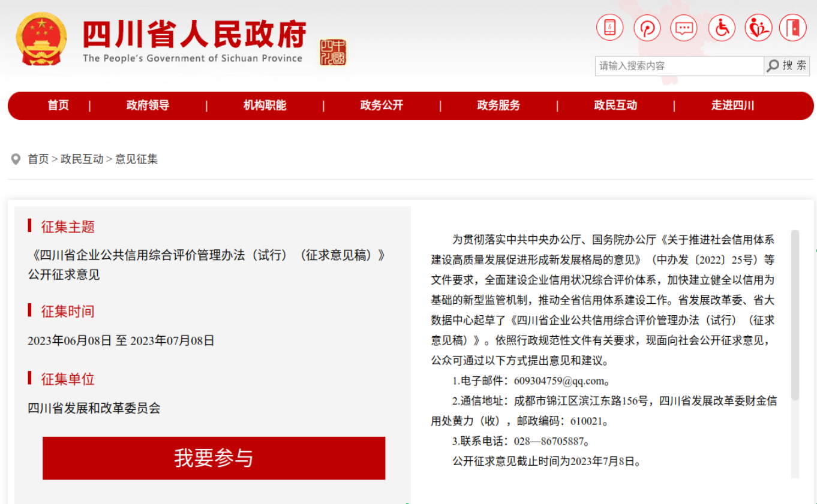Click the 请输入搜索内容 search field

tap(679, 66)
